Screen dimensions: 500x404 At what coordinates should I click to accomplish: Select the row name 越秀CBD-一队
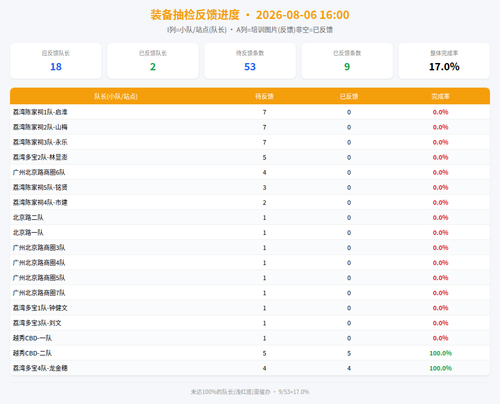point(32,338)
